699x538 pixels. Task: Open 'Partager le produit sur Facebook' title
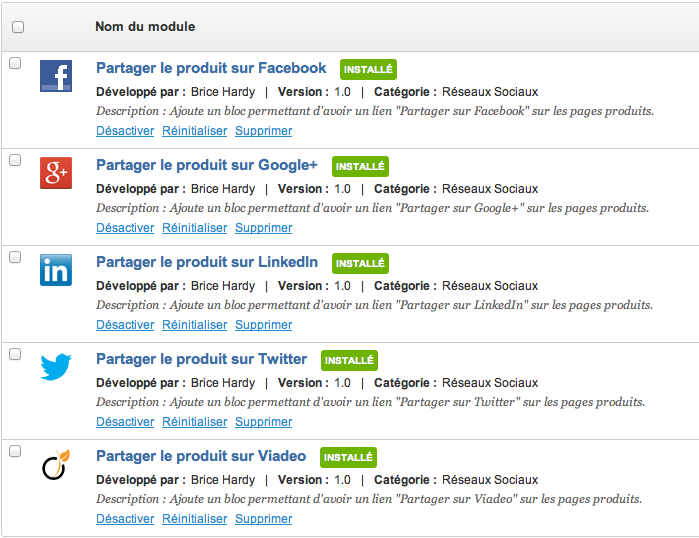[211, 68]
